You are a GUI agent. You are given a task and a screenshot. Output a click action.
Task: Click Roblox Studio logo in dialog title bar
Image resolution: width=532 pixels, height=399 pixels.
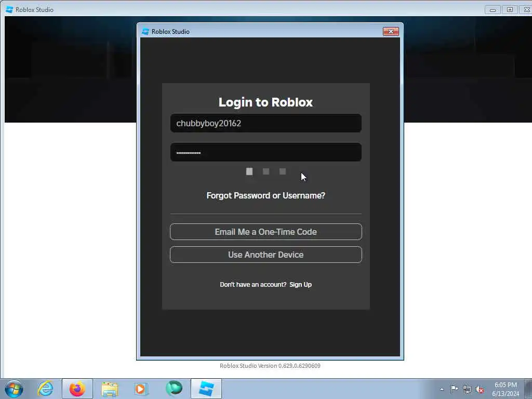coord(145,32)
